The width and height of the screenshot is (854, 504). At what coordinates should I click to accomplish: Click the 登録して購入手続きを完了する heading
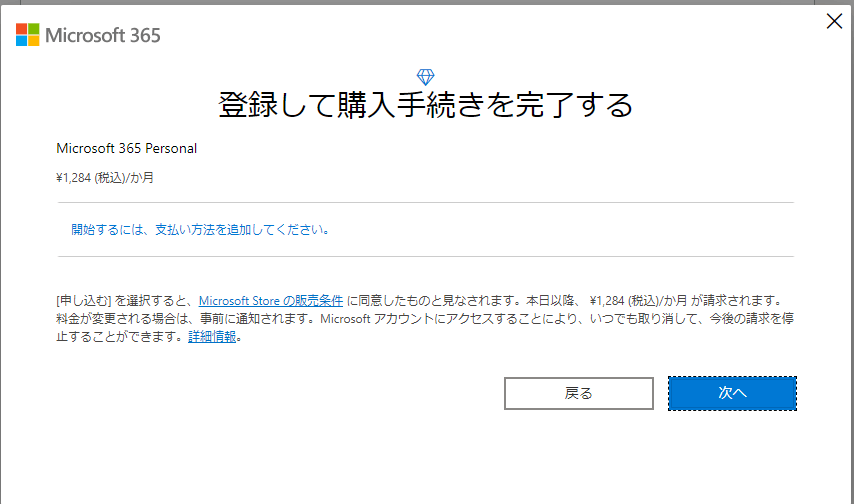click(425, 105)
